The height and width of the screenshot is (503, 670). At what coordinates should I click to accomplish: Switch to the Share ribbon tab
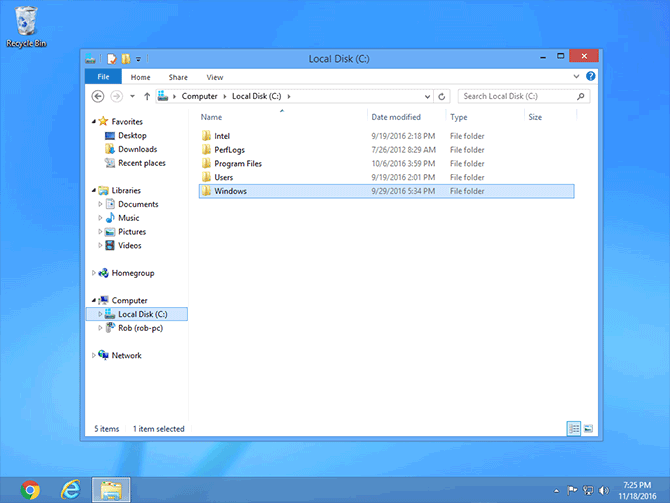tap(178, 77)
